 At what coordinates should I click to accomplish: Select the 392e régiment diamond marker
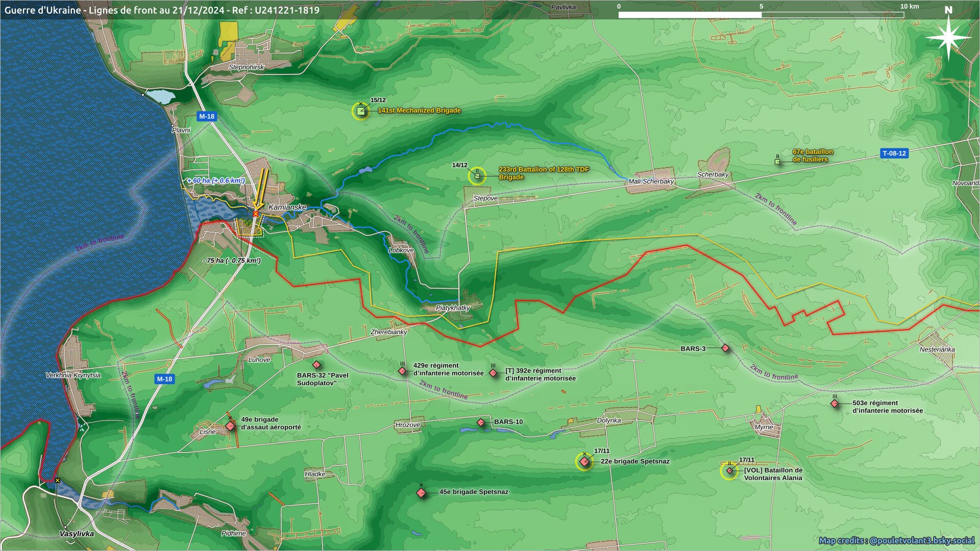click(x=493, y=373)
